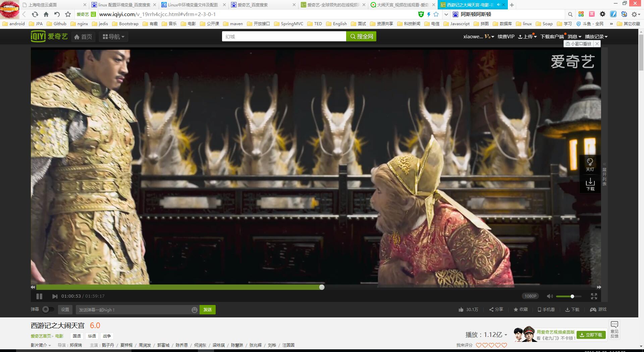Switch to the linux 配置环境变量 tab
The width and height of the screenshot is (644, 352).
[124, 5]
